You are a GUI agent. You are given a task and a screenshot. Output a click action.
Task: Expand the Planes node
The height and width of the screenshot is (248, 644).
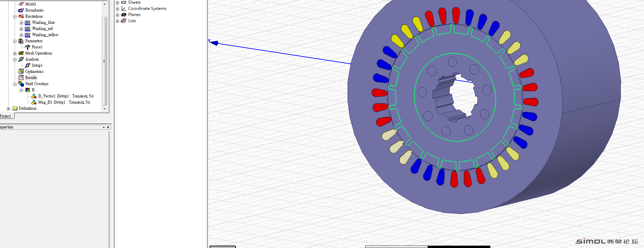(x=117, y=15)
